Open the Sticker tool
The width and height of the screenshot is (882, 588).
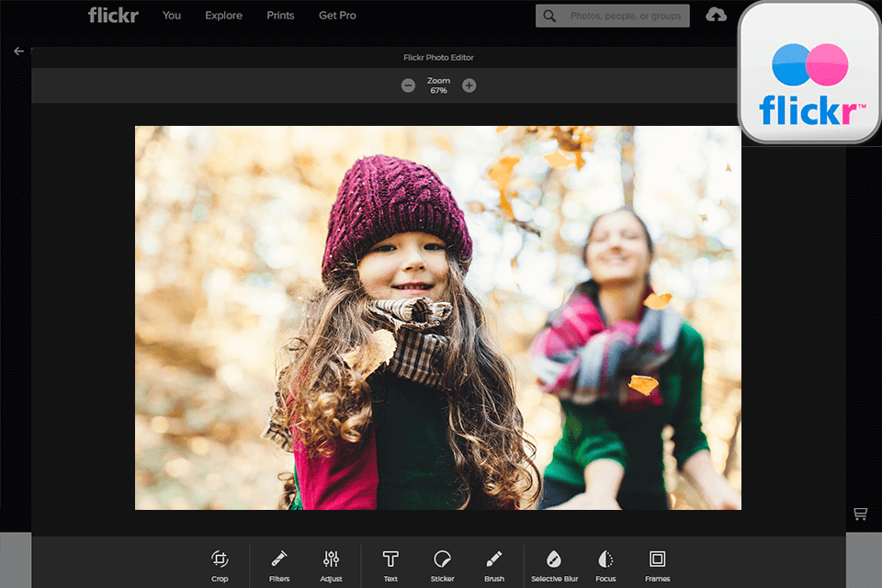(442, 566)
